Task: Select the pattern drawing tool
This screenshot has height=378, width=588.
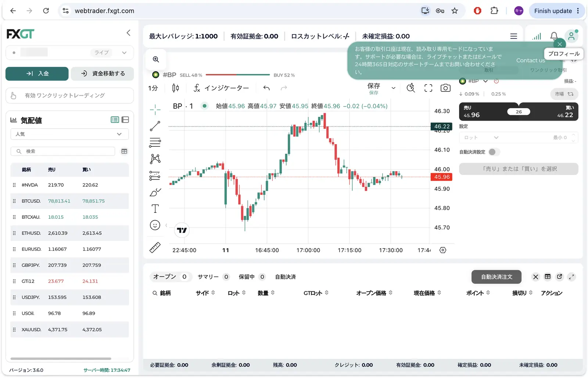Action: click(x=155, y=159)
